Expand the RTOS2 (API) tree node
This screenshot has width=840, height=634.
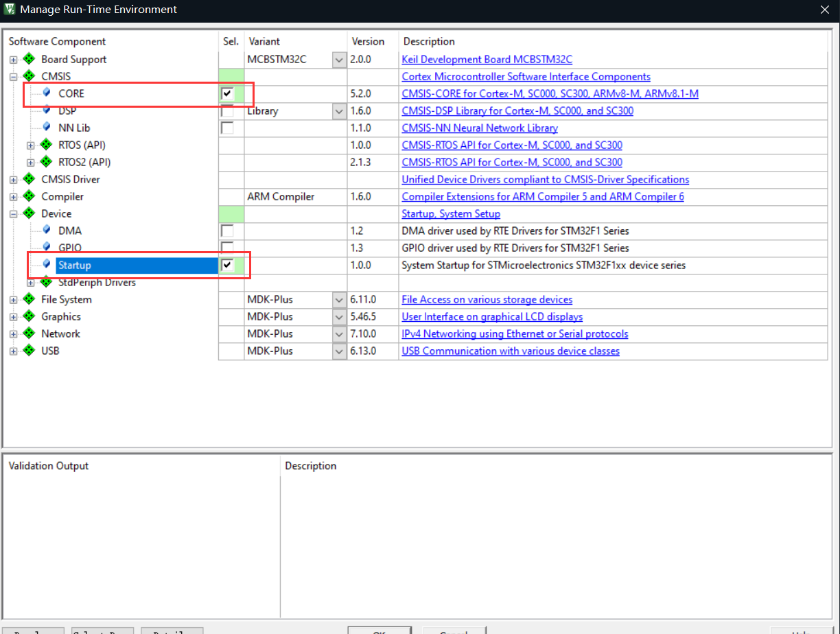[x=30, y=163]
